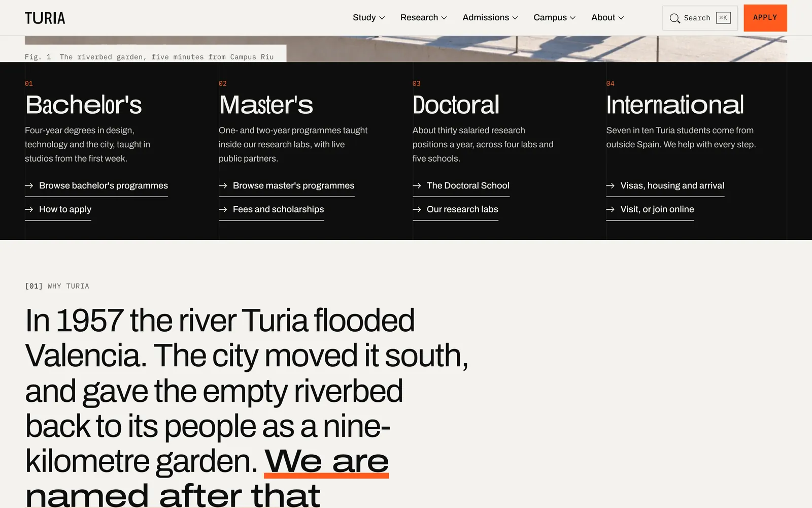Click arrow icon beside Browse bachelor's programmes
This screenshot has height=508, width=812.
point(29,186)
